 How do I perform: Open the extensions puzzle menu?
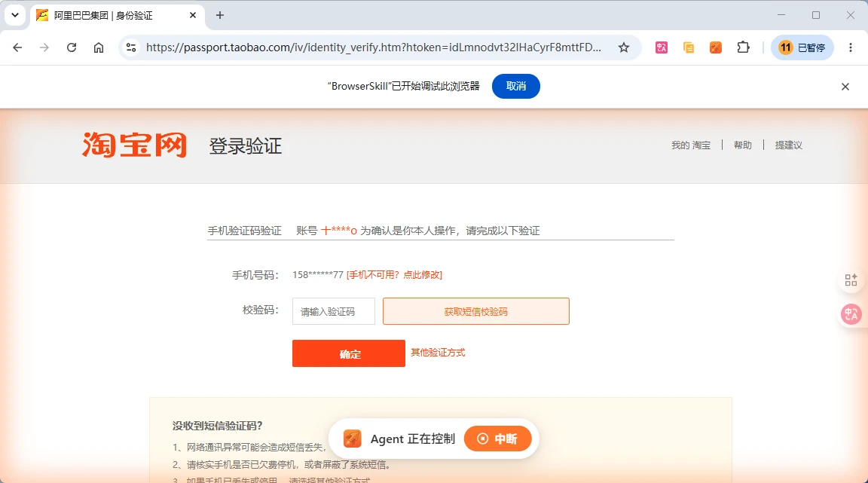743,47
